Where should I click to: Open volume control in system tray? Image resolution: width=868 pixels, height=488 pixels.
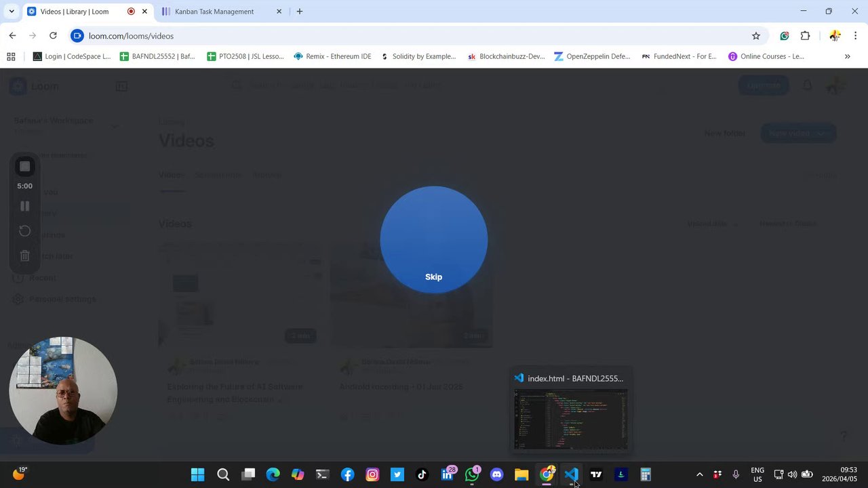pos(792,474)
